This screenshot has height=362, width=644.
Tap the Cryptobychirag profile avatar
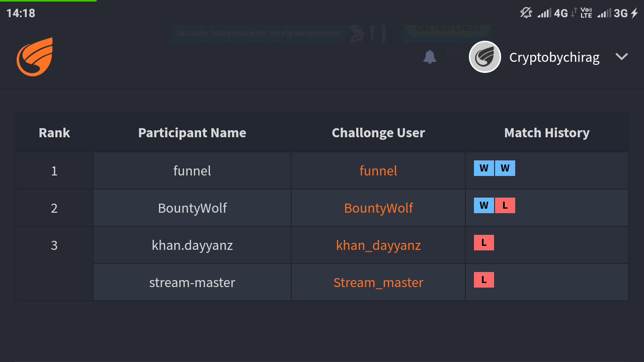(x=485, y=57)
